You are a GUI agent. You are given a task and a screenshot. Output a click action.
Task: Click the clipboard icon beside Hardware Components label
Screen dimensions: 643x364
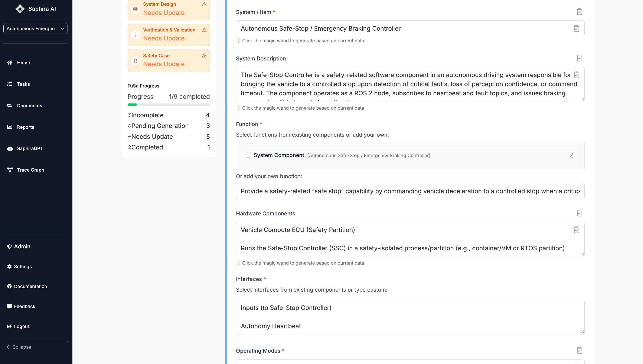click(579, 213)
